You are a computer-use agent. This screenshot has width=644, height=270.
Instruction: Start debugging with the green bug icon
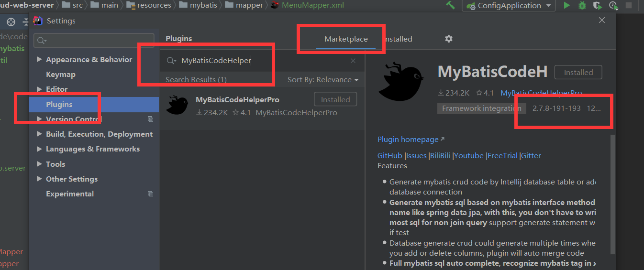582,5
